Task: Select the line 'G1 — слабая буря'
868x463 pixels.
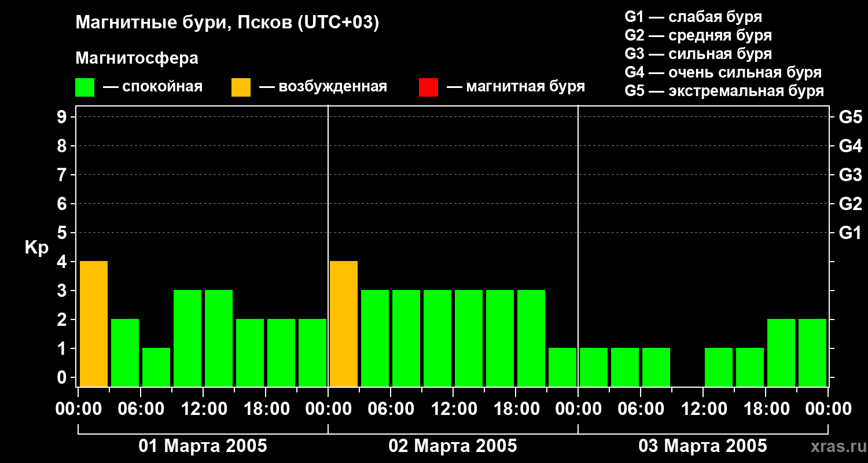Action: click(693, 16)
